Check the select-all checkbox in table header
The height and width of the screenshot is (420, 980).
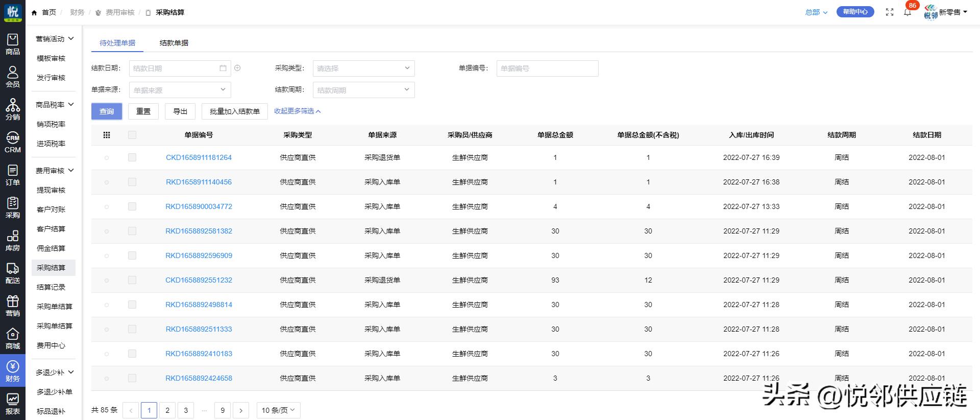(132, 135)
